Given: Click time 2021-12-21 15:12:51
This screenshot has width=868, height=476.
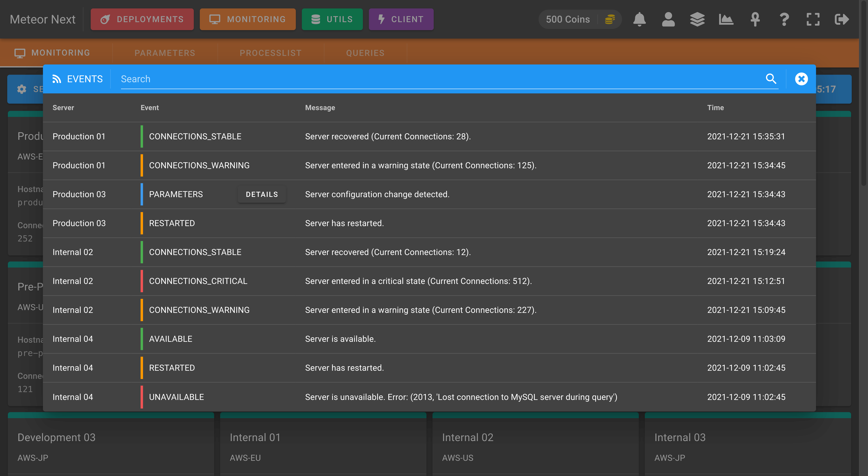Looking at the screenshot, I should coord(746,281).
